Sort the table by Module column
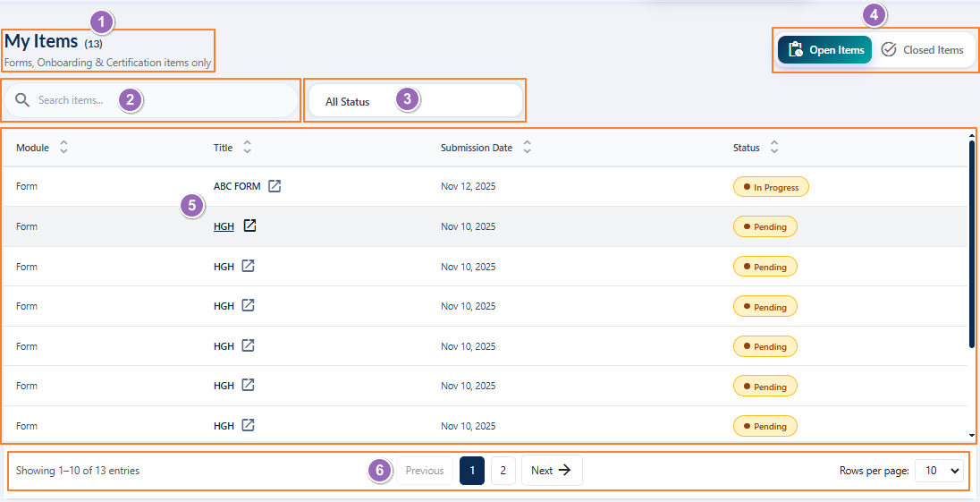Screen dimensions: 980x502 63,148
